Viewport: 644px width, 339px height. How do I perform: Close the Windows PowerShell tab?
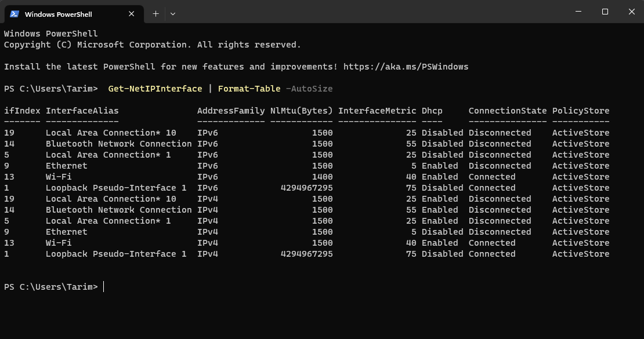click(x=131, y=14)
